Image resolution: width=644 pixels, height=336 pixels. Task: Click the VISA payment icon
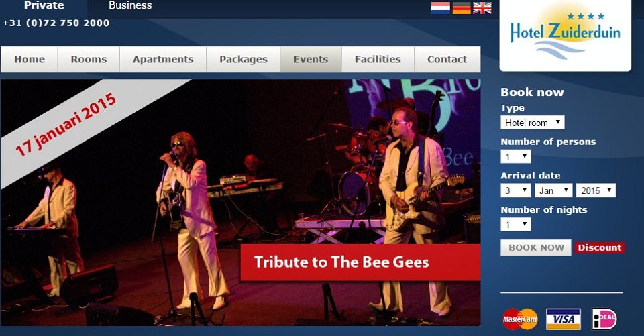[x=563, y=319]
